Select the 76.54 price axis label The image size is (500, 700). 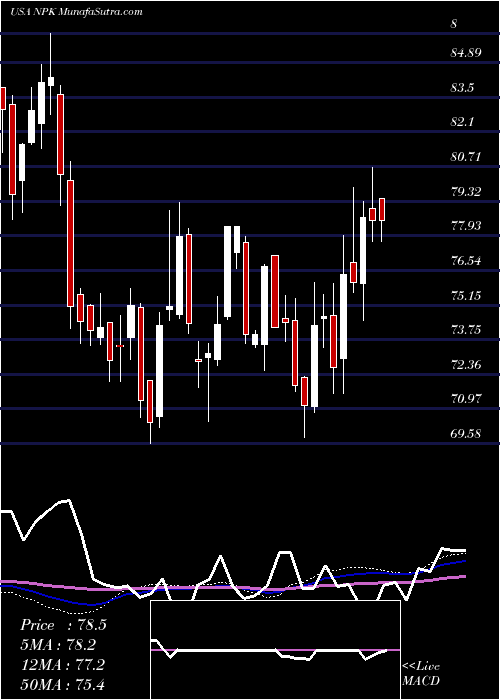466,261
